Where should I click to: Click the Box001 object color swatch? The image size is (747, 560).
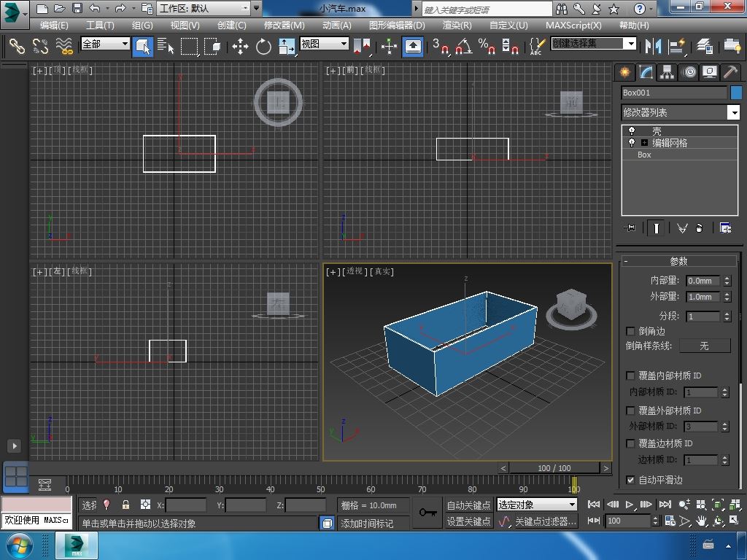tap(736, 93)
